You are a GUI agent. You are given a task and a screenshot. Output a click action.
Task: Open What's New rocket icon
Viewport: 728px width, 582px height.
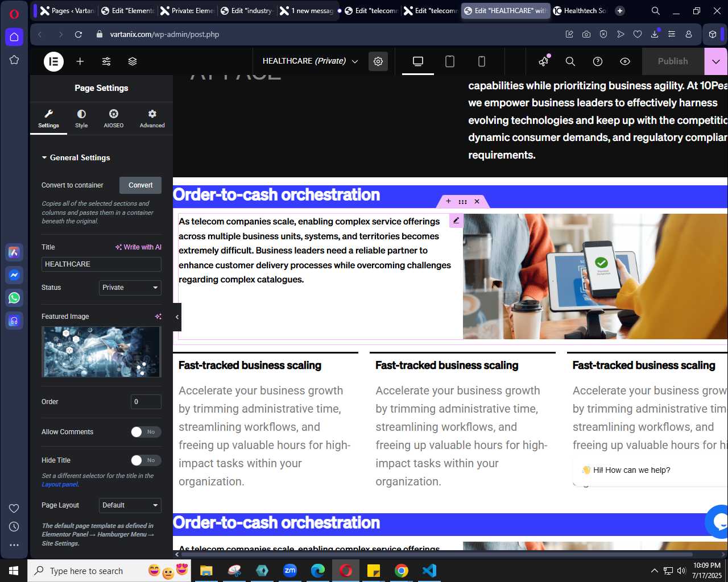(544, 61)
